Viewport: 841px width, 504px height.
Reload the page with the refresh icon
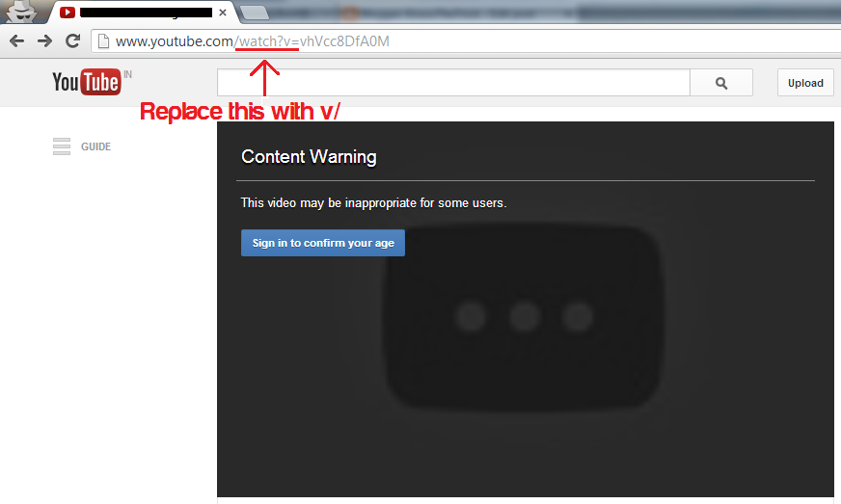(73, 40)
